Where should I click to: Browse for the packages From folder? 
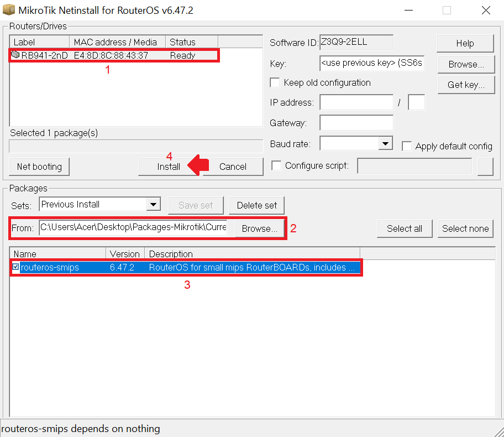pyautogui.click(x=259, y=228)
